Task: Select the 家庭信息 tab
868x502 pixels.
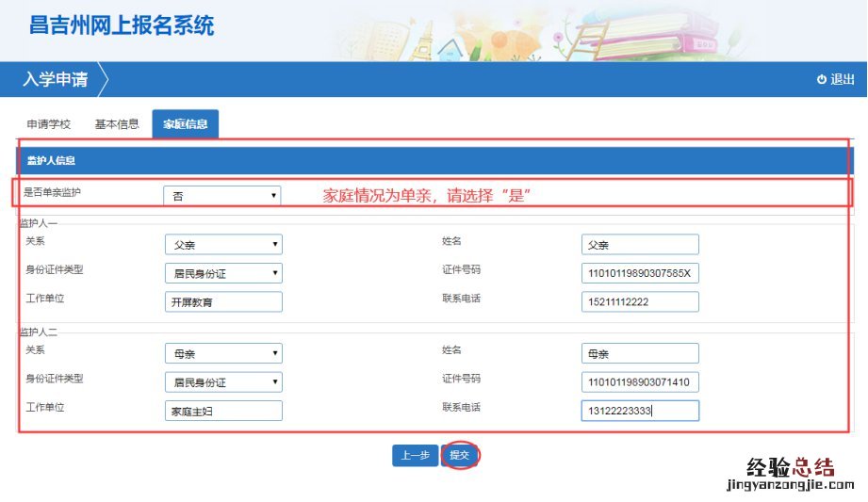Action: pos(185,124)
